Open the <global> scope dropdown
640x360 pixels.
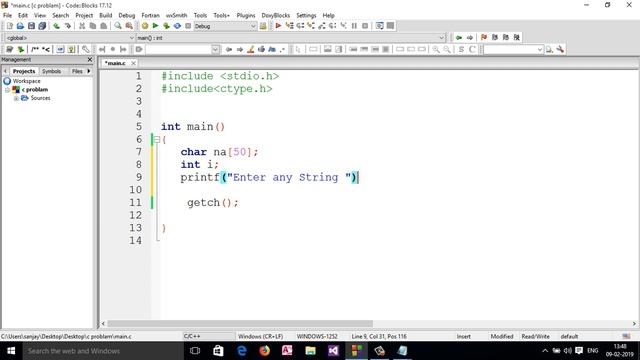[x=69, y=38]
